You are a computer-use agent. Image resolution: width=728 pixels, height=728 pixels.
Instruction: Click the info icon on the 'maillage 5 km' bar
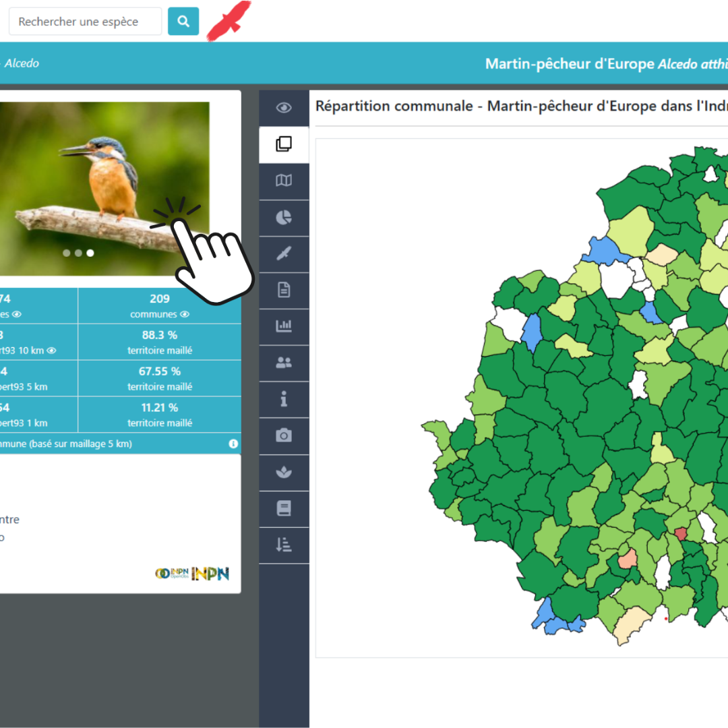pos(233,444)
